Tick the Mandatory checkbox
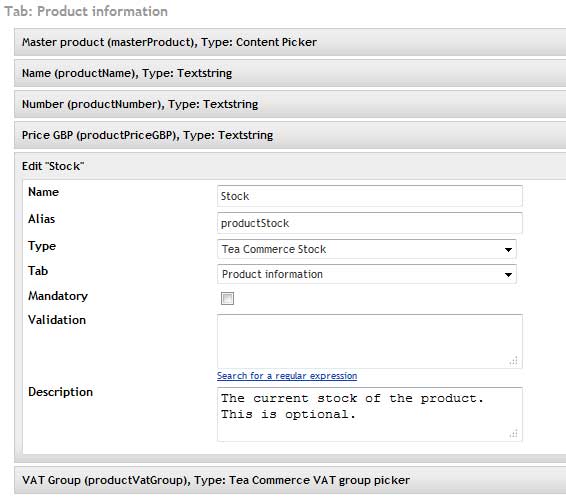The image size is (566, 501). coord(227,299)
